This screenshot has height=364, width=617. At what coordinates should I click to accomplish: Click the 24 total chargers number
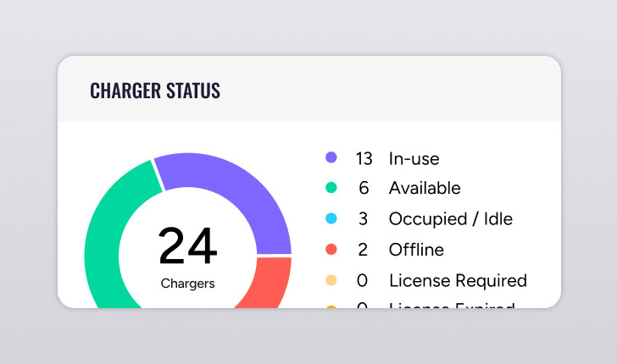click(x=187, y=246)
